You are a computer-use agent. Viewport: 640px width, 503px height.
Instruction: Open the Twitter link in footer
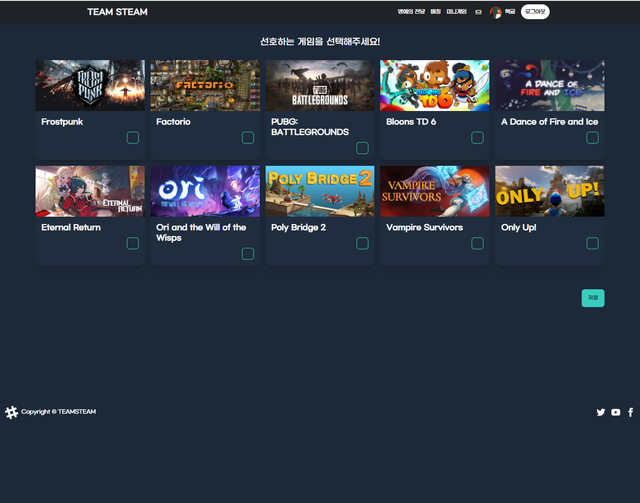[x=601, y=412]
